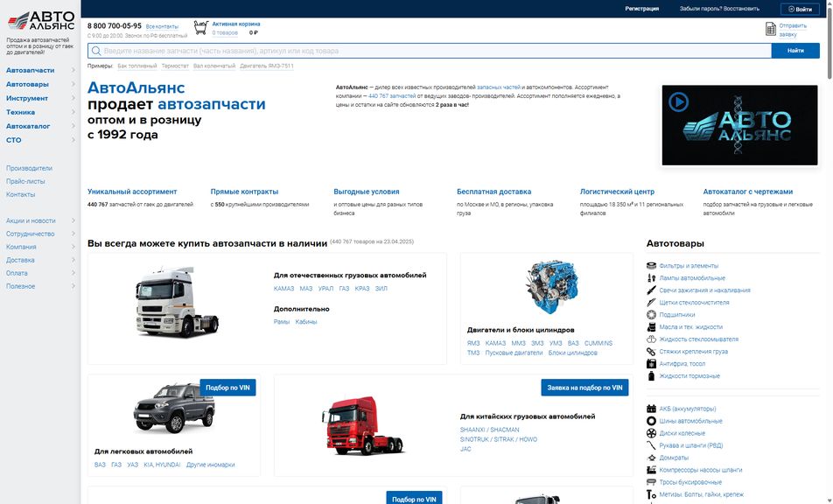
Task: Click the filters and elements icon
Action: coord(651,265)
